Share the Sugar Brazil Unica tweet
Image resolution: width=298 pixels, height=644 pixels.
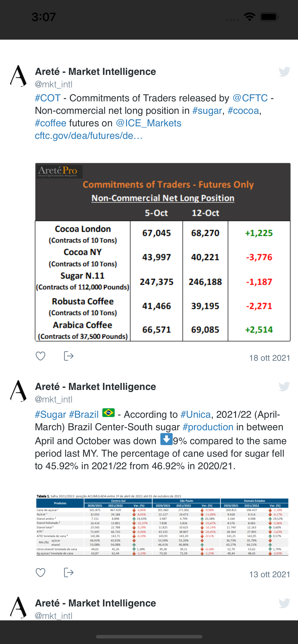(68, 572)
